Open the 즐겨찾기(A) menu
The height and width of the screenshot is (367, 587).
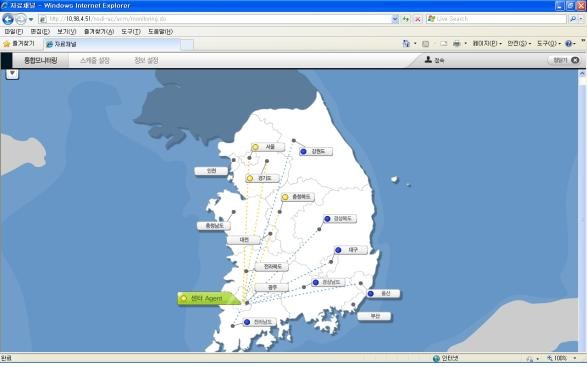pyautogui.click(x=99, y=31)
